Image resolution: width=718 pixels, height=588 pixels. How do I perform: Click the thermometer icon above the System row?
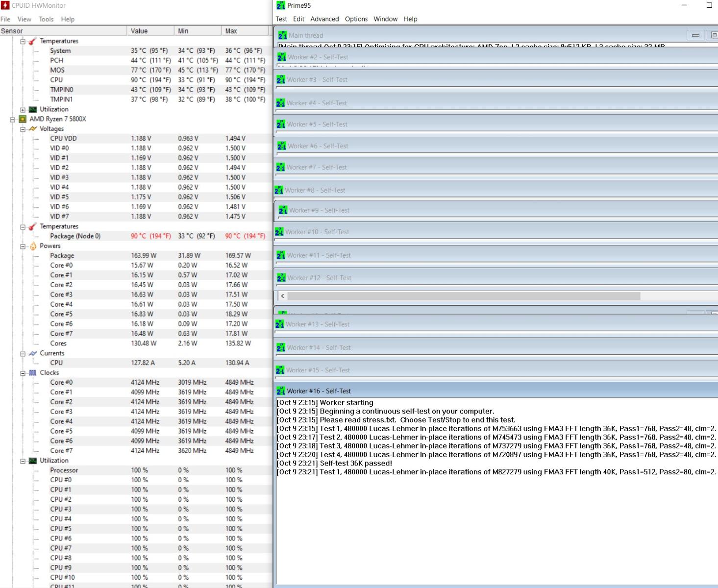click(x=33, y=41)
